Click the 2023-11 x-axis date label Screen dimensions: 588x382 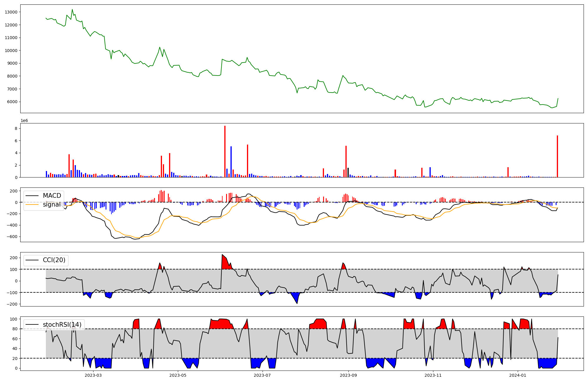(x=433, y=375)
